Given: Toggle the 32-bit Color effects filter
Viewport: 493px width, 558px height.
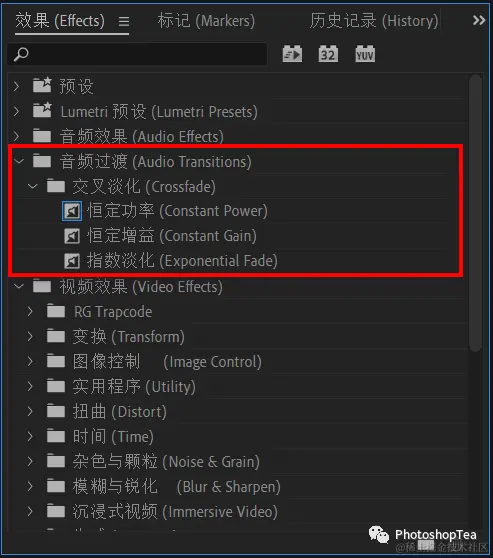Looking at the screenshot, I should [x=328, y=54].
